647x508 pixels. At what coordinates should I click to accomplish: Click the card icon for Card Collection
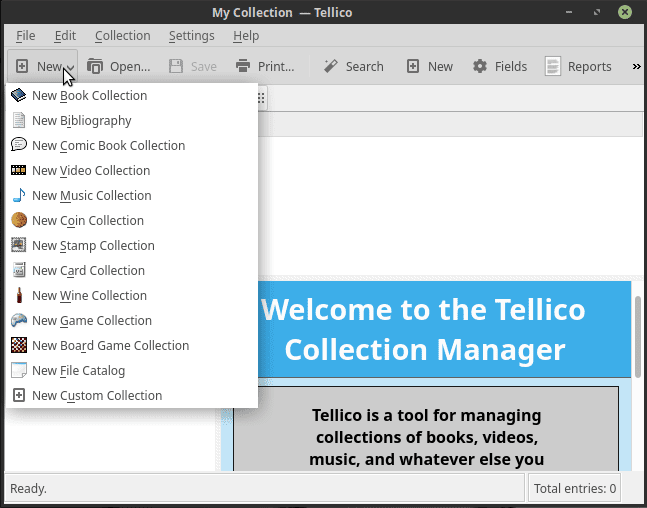click(19, 270)
